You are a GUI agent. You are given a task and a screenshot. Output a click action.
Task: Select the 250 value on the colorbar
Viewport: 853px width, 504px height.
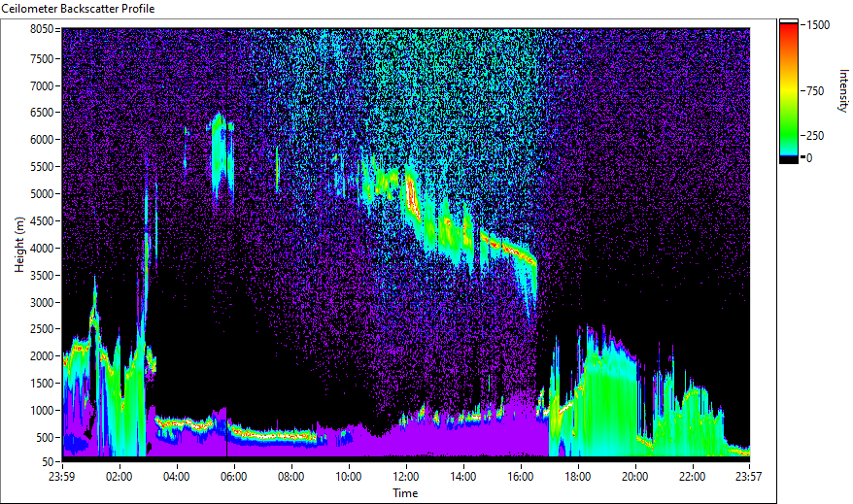[x=815, y=136]
